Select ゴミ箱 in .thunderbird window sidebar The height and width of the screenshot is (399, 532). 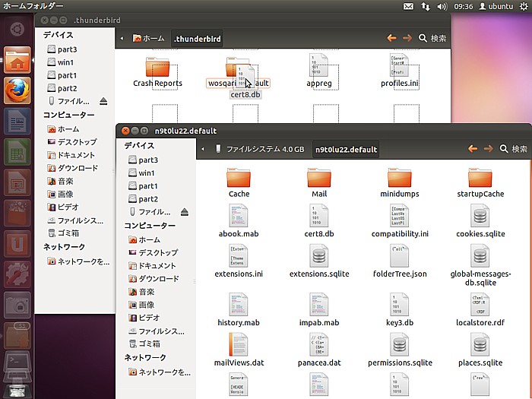tap(63, 233)
